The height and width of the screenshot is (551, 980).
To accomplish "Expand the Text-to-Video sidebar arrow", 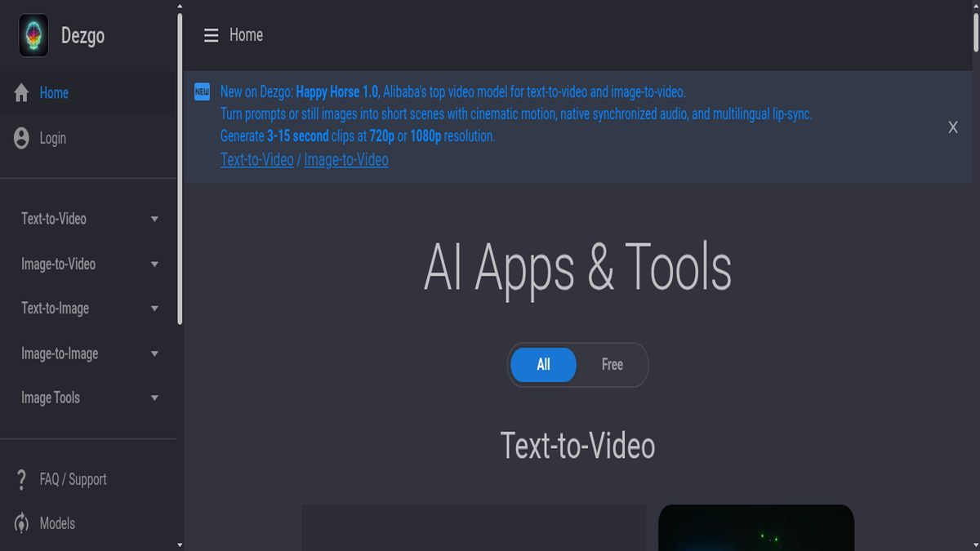I will (154, 219).
